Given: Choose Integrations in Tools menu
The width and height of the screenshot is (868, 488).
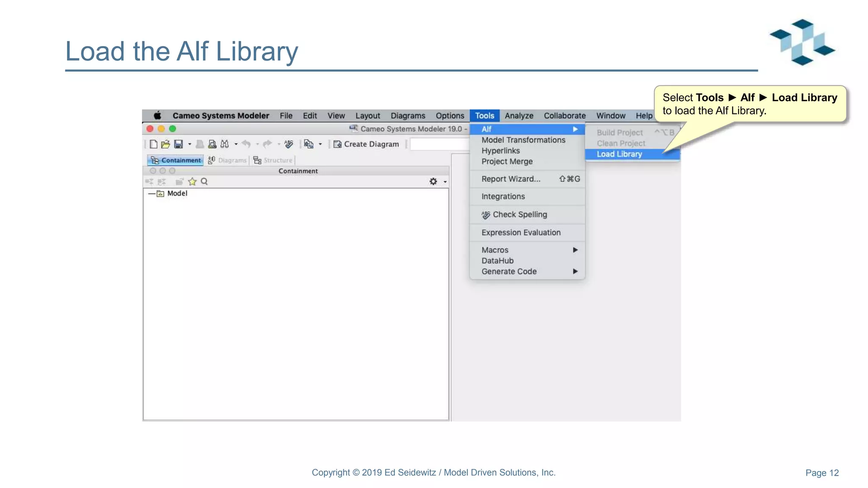Looking at the screenshot, I should click(527, 197).
